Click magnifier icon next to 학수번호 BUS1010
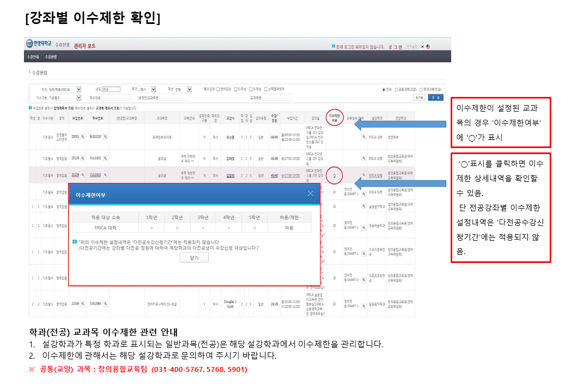Viewport: 566px width, 392px height. point(106,138)
